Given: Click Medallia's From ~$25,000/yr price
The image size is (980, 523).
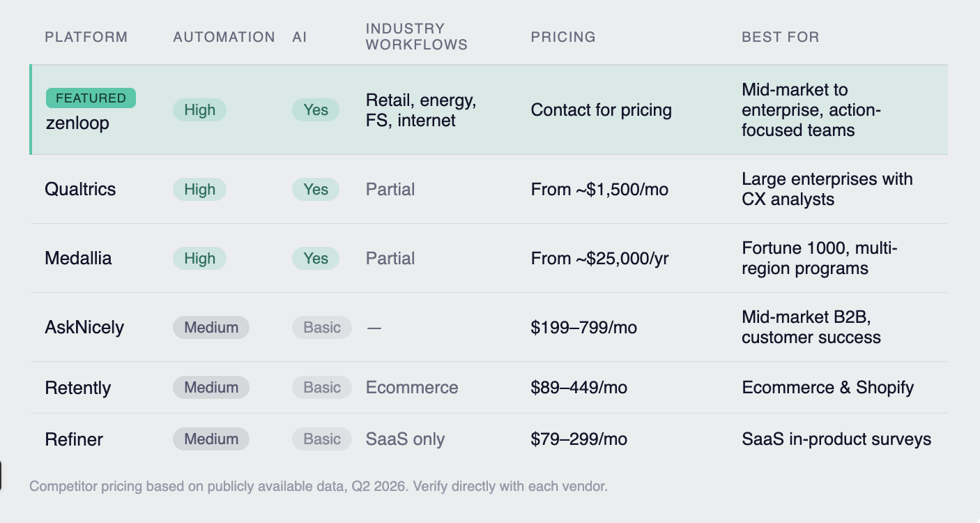Looking at the screenshot, I should pos(599,258).
